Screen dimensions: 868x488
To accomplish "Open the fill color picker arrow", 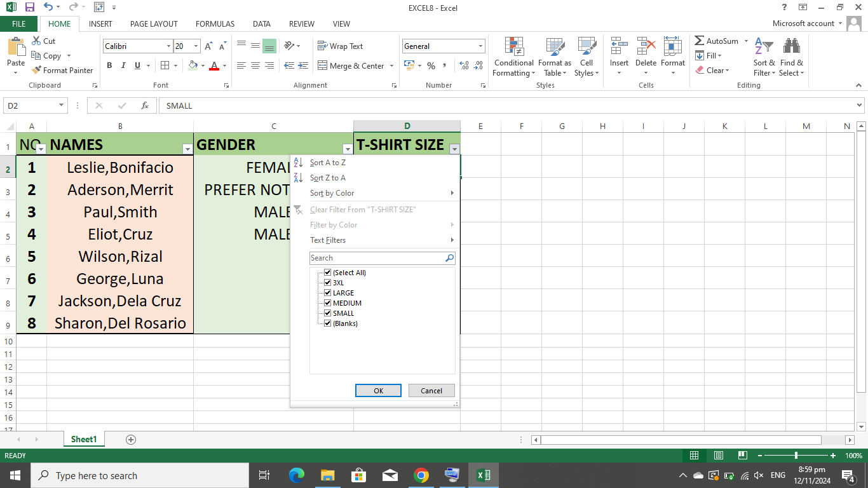I will click(x=203, y=66).
